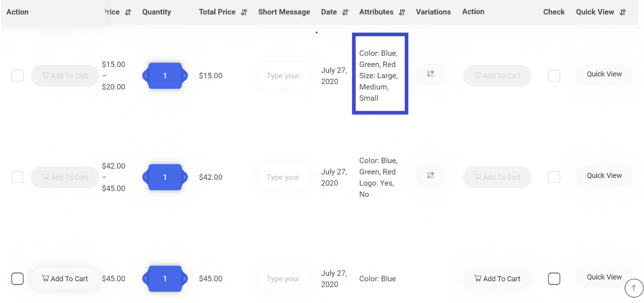Increase quantity for the $45.00 product
Viewport: 644px width, 303px height.
pos(184,279)
